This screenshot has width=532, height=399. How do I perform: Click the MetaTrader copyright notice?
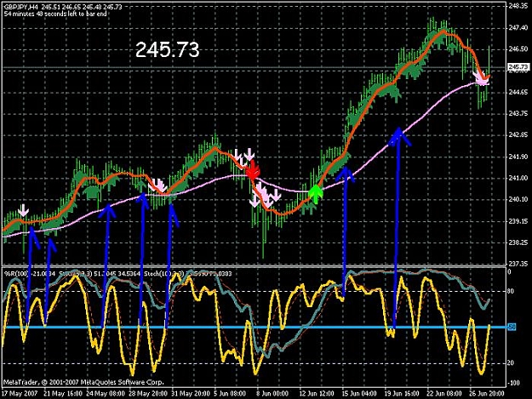click(83, 382)
